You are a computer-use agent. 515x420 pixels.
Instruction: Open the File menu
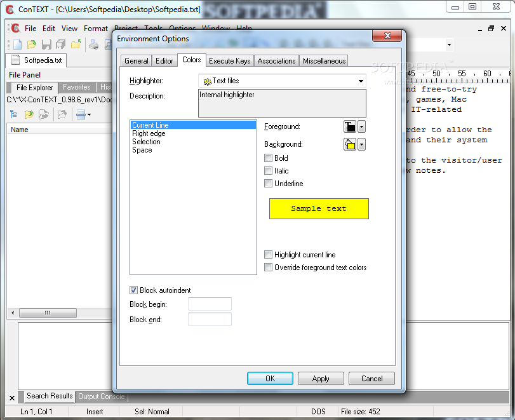(30, 29)
